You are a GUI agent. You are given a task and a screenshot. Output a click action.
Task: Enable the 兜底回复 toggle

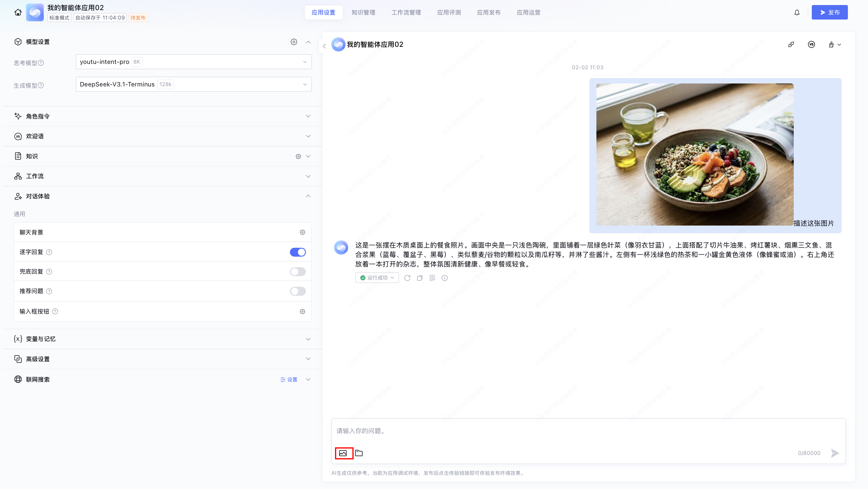click(x=298, y=272)
